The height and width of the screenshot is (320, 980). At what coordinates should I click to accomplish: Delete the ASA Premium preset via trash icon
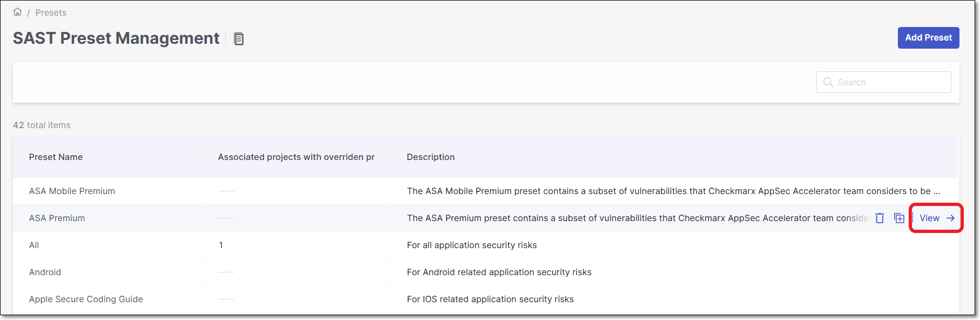click(880, 218)
